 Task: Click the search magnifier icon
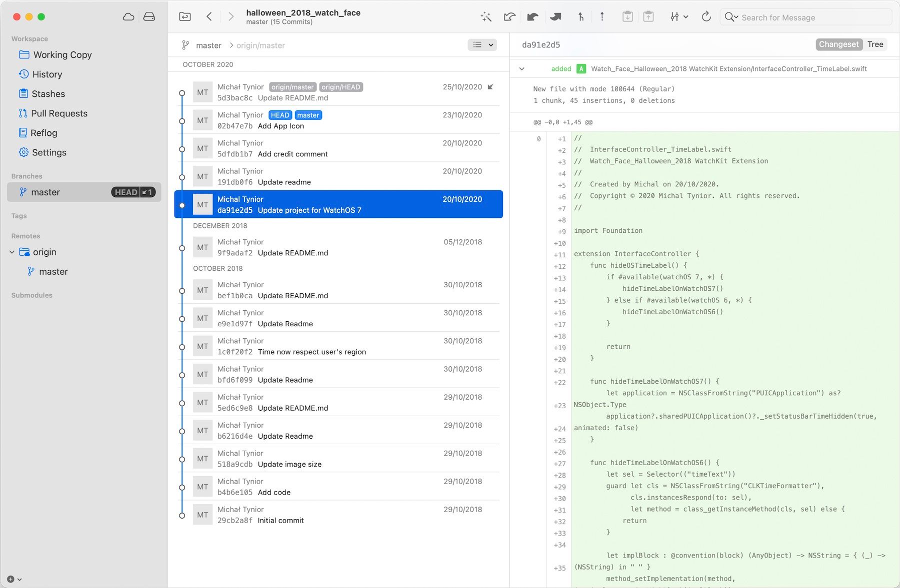click(x=729, y=17)
